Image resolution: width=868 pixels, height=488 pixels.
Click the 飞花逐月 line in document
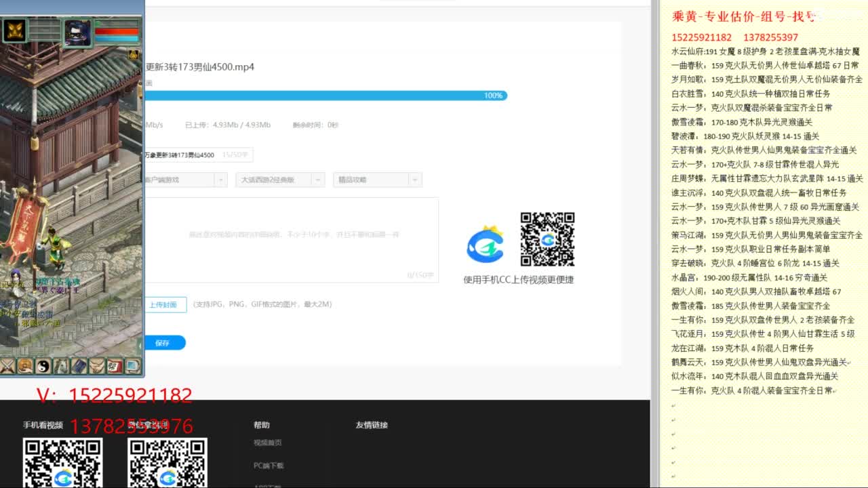coord(763,333)
